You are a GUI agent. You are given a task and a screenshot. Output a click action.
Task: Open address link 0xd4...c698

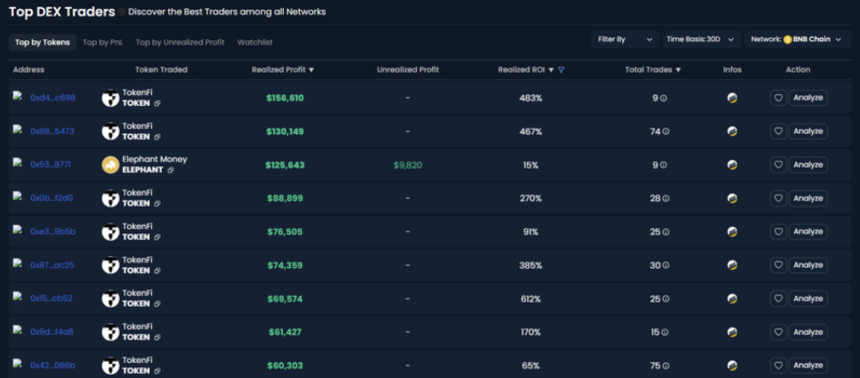tap(53, 98)
